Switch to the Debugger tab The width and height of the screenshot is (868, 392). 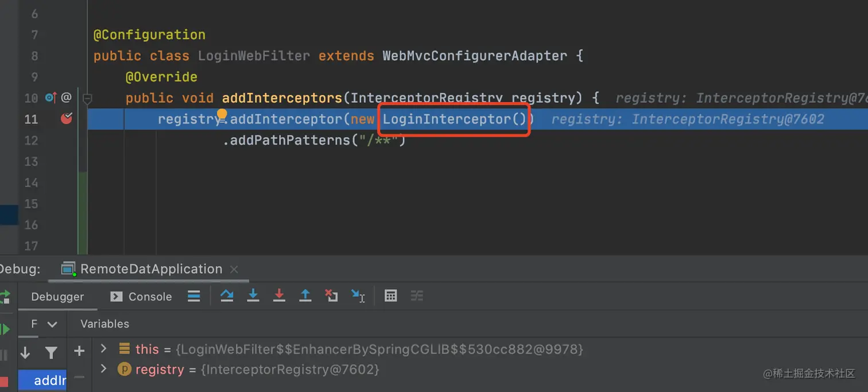pos(57,296)
